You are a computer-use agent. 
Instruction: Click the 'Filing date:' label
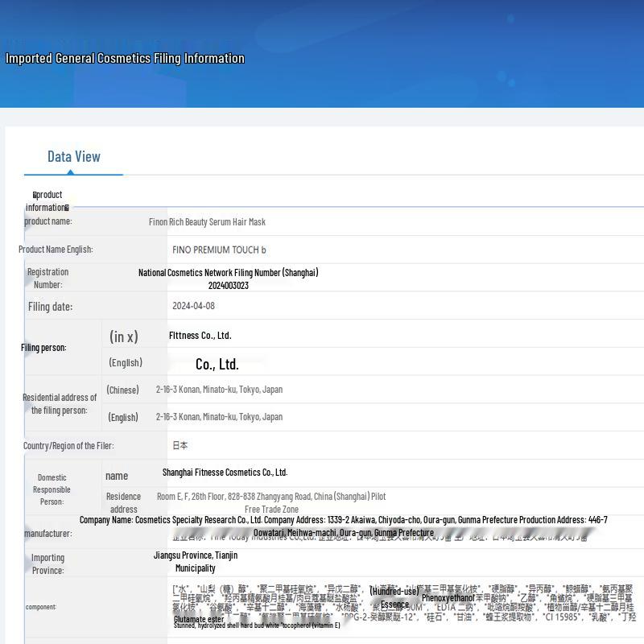(x=50, y=307)
